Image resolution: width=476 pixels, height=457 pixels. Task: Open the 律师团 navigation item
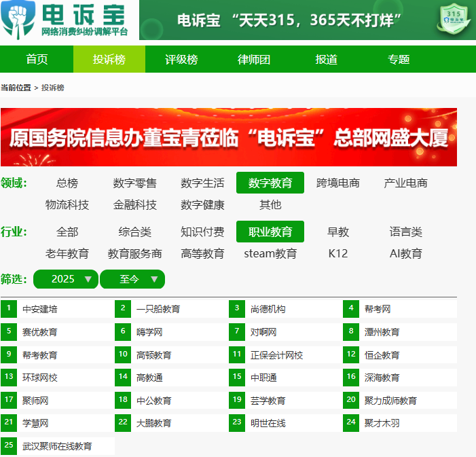tap(254, 59)
